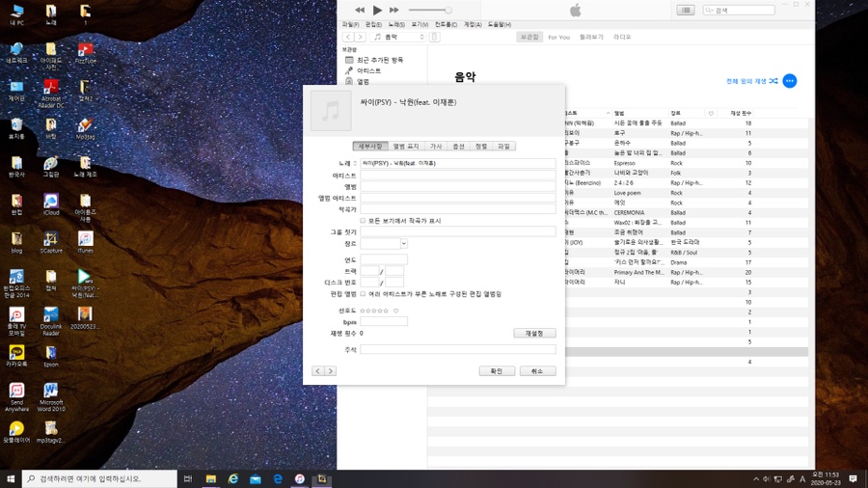Viewport: 868px width, 488px height.
Task: Check the 편집 앨범 compilation checkbox
Action: click(x=364, y=294)
